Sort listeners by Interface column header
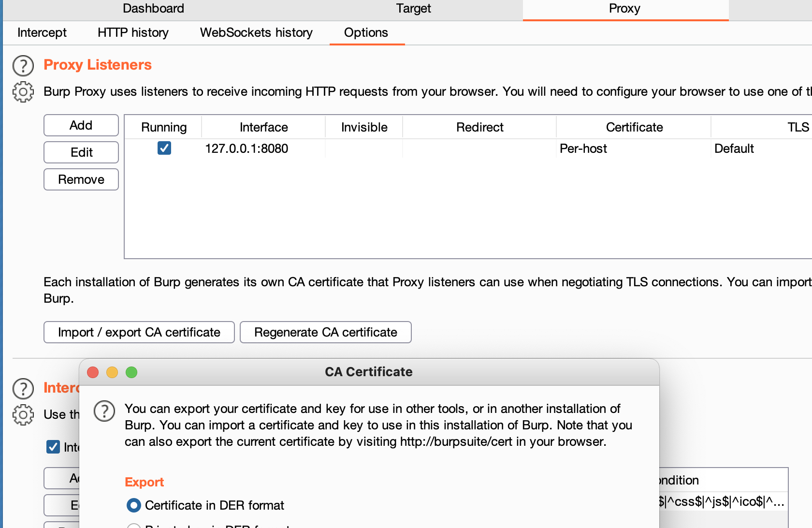 point(264,127)
